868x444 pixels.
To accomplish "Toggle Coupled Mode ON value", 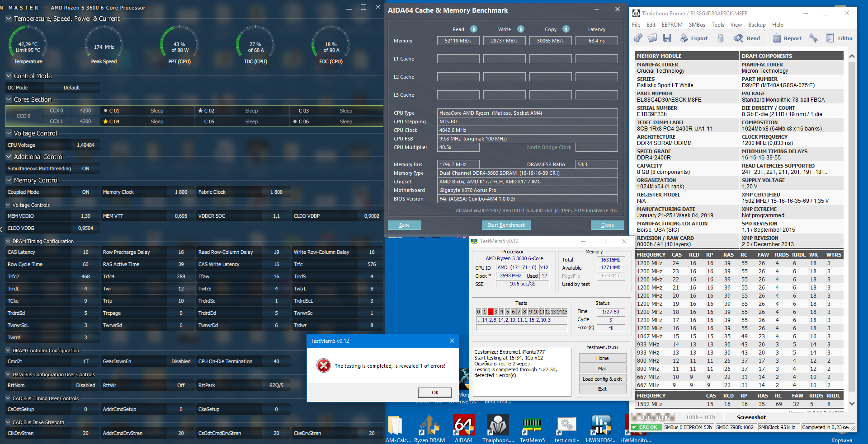I will 86,192.
